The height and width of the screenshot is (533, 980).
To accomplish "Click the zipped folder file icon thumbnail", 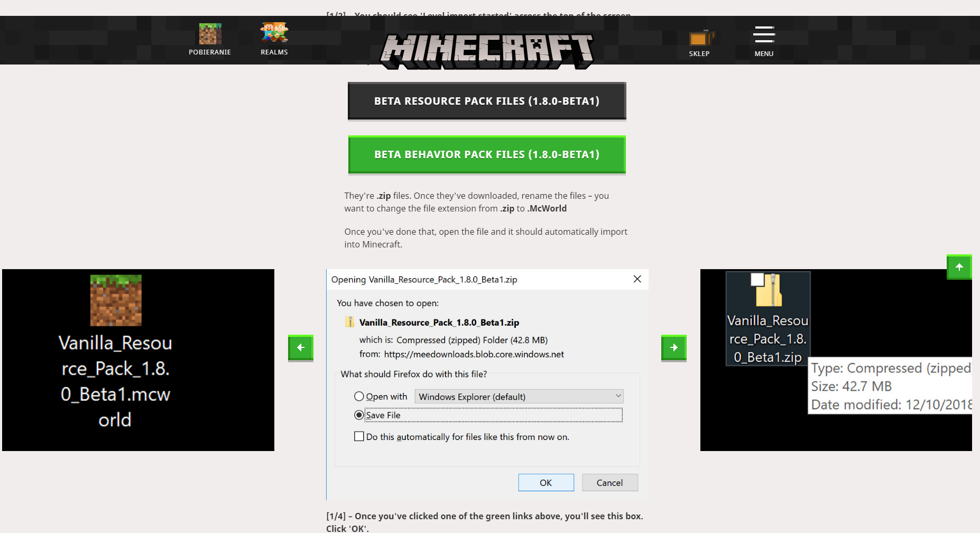I will (768, 290).
